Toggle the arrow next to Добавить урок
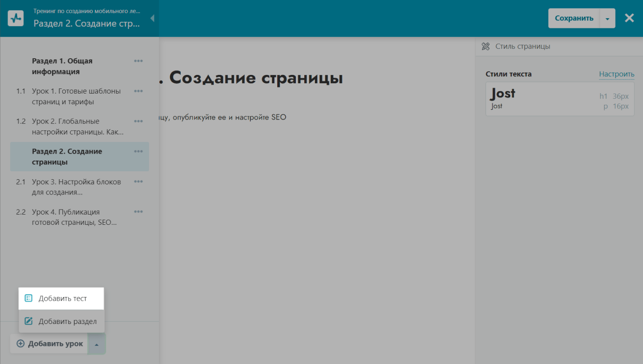This screenshot has width=643, height=364. tap(96, 344)
